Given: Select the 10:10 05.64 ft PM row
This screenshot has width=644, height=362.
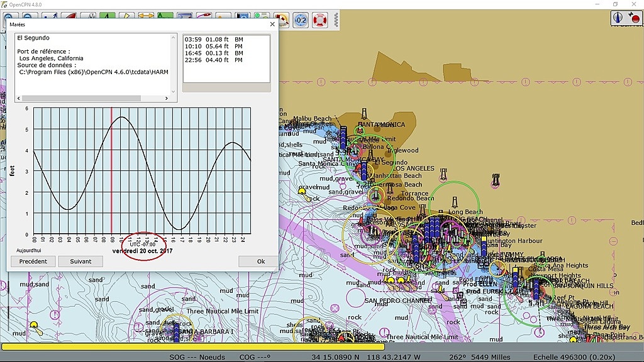Looking at the screenshot, I should (x=214, y=47).
